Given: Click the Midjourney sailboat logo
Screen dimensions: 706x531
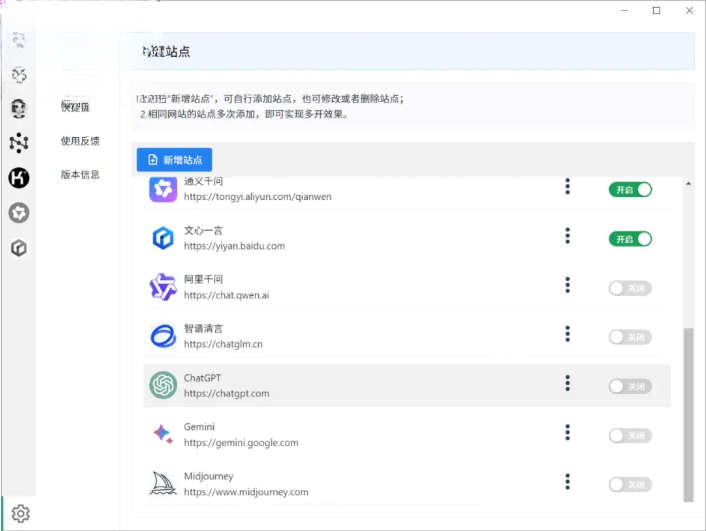Looking at the screenshot, I should [x=163, y=483].
